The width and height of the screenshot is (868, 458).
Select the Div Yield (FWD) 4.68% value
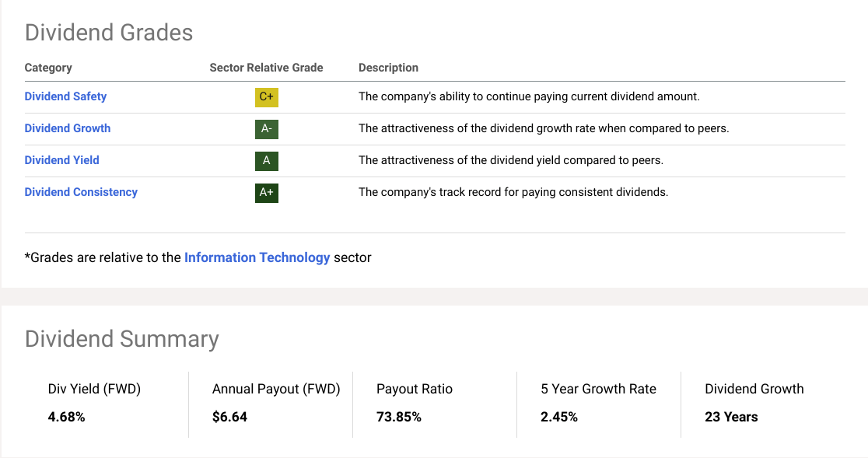pyautogui.click(x=66, y=417)
